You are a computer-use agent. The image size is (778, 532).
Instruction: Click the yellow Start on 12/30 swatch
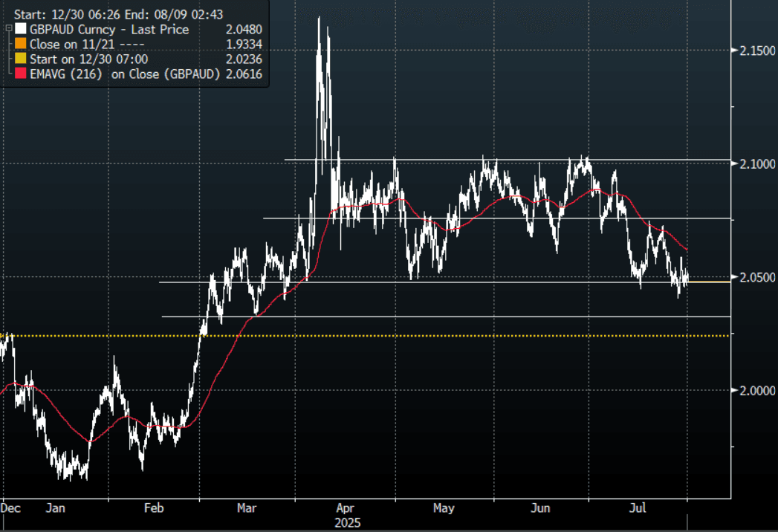click(20, 59)
